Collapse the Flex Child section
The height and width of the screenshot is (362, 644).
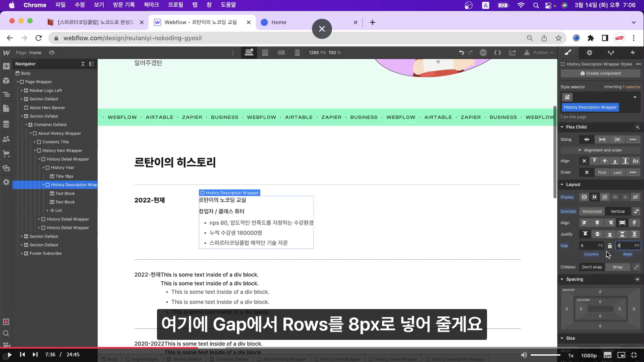562,127
